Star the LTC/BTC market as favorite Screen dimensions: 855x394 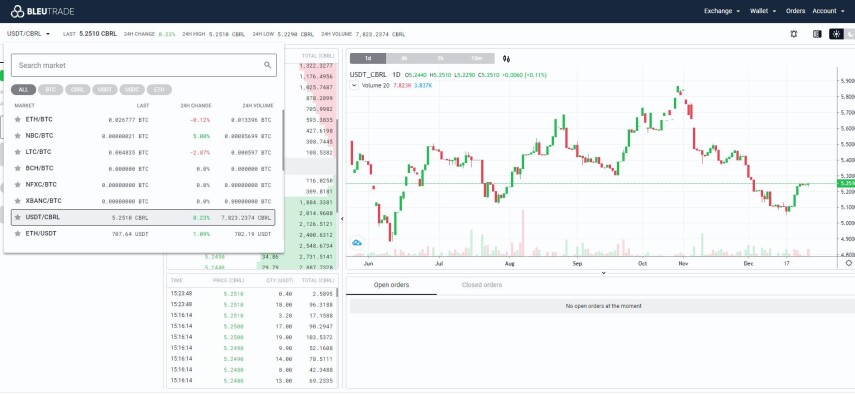coord(17,152)
